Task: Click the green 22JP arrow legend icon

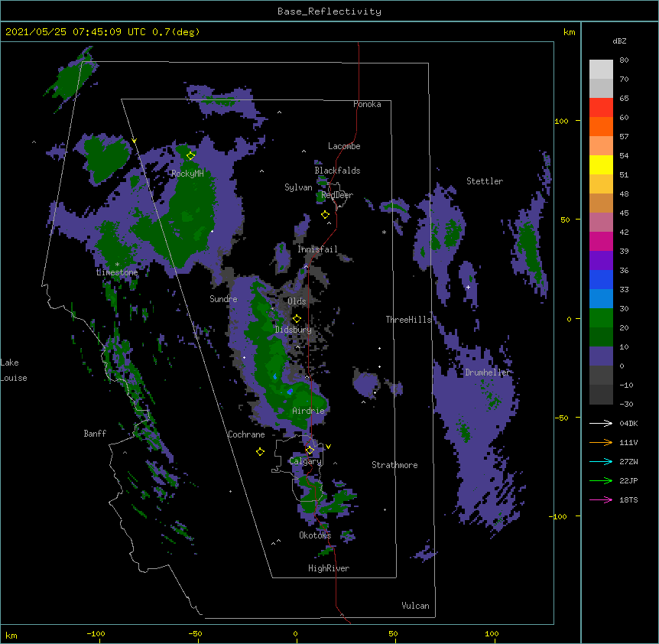Action: 601,480
